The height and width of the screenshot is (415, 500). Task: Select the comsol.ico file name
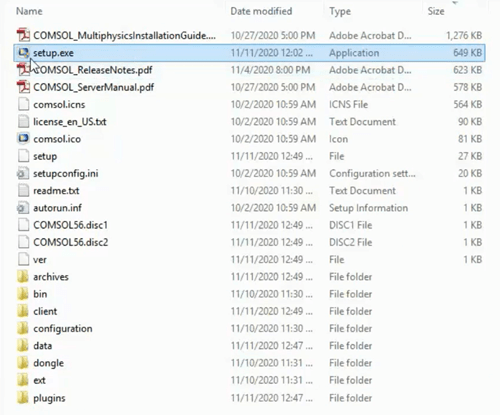[57, 139]
